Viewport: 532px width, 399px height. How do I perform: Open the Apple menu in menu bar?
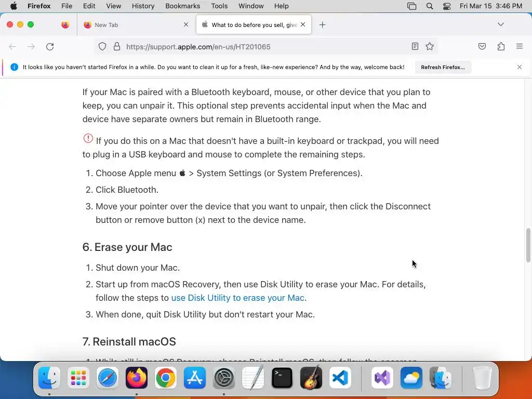coord(14,6)
